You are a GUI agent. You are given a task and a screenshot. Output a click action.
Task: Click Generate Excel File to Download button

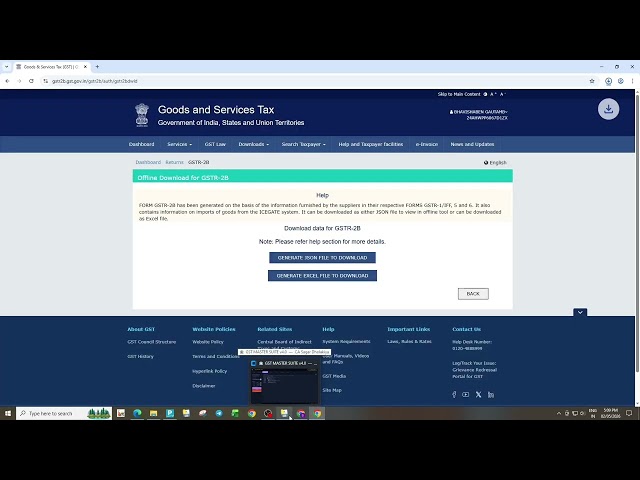(x=322, y=276)
